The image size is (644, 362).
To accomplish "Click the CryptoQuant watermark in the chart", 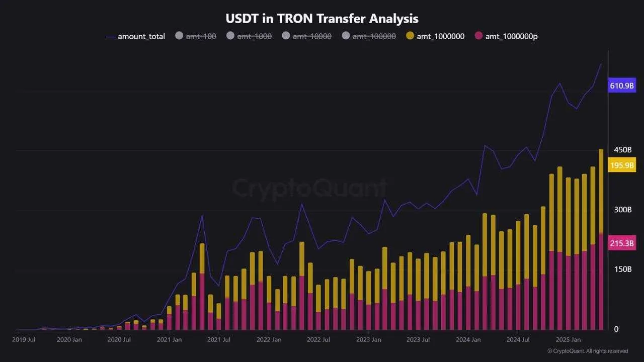I will coord(309,189).
